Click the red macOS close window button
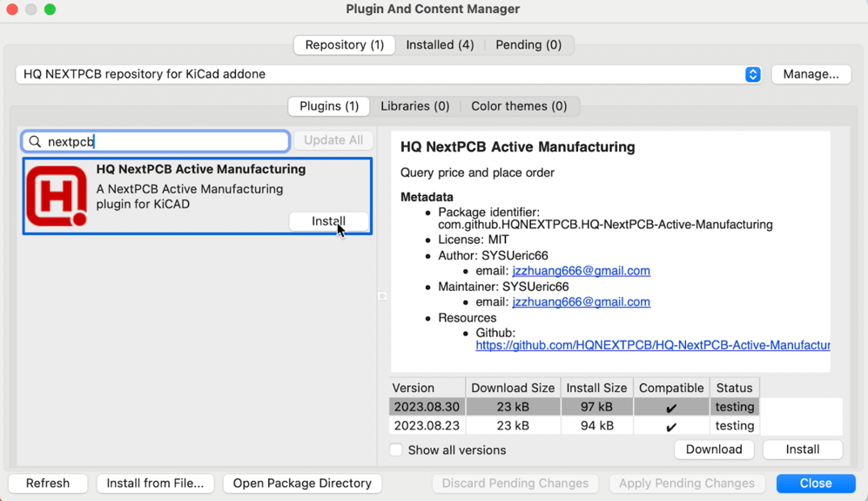This screenshot has width=868, height=501. [12, 10]
